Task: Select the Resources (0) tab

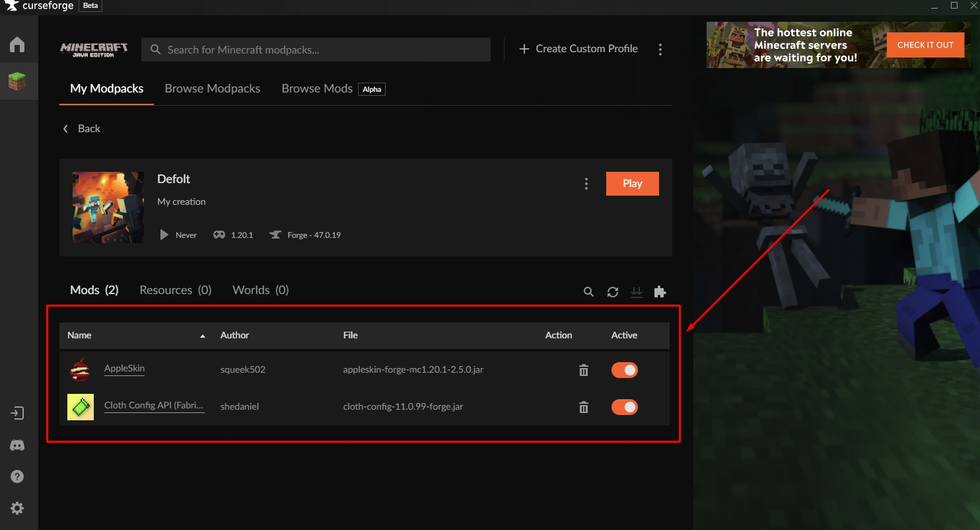Action: pyautogui.click(x=176, y=290)
